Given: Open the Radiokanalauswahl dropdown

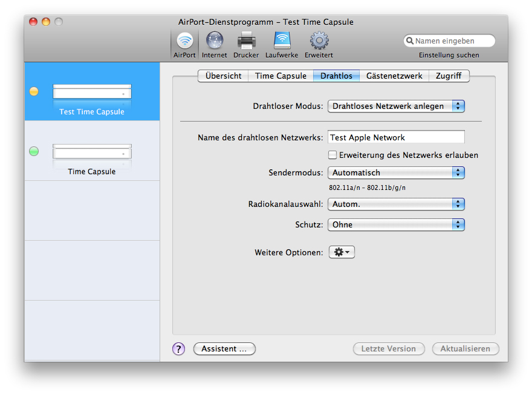Looking at the screenshot, I should [396, 204].
